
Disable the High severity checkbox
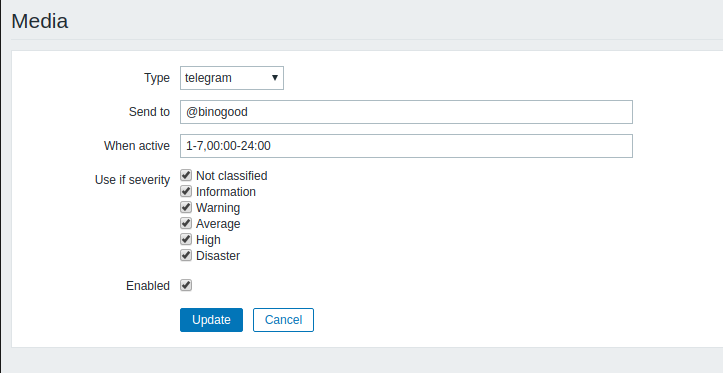point(186,239)
